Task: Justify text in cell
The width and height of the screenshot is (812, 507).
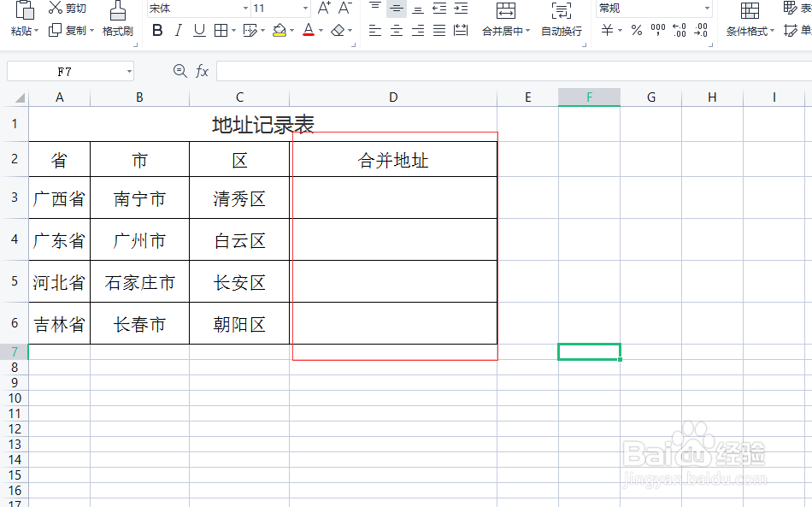Action: point(439,31)
